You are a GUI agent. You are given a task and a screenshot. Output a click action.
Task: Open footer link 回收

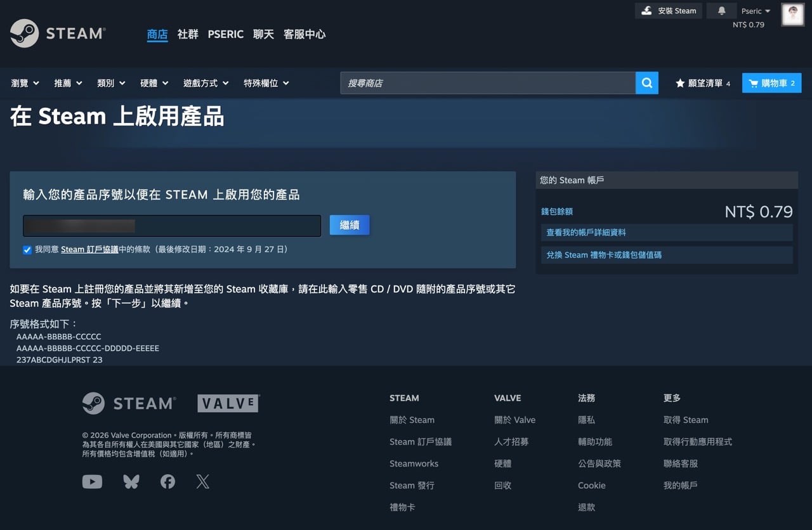click(503, 486)
